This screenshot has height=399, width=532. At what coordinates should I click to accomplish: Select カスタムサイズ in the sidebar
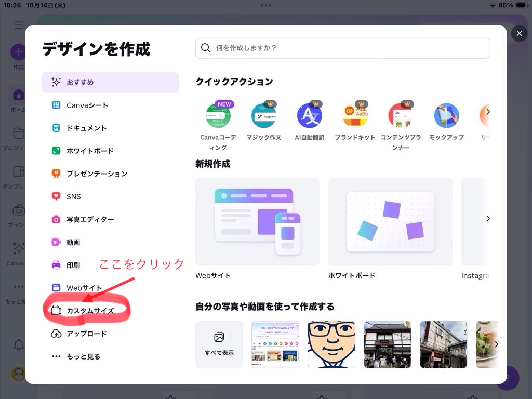point(89,311)
